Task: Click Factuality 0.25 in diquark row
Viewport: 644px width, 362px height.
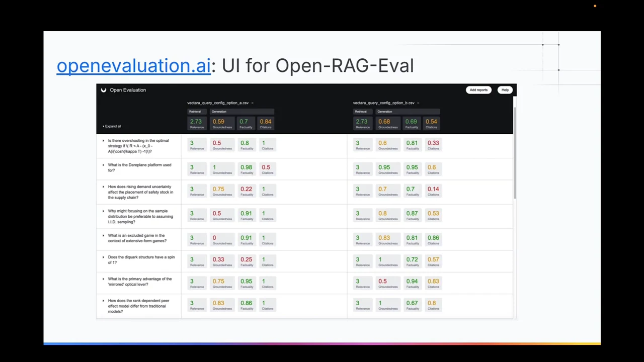Action: click(246, 261)
